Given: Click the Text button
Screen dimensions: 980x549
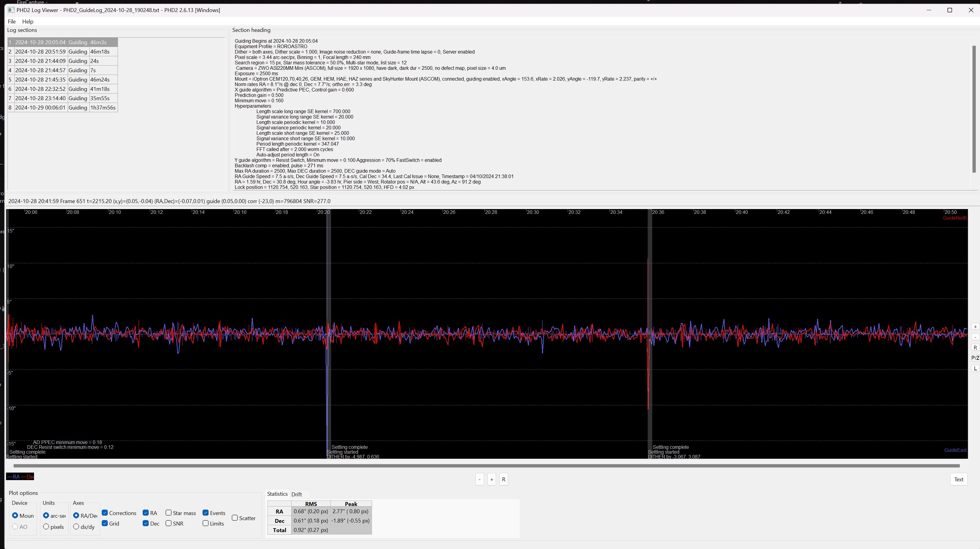Looking at the screenshot, I should point(958,480).
